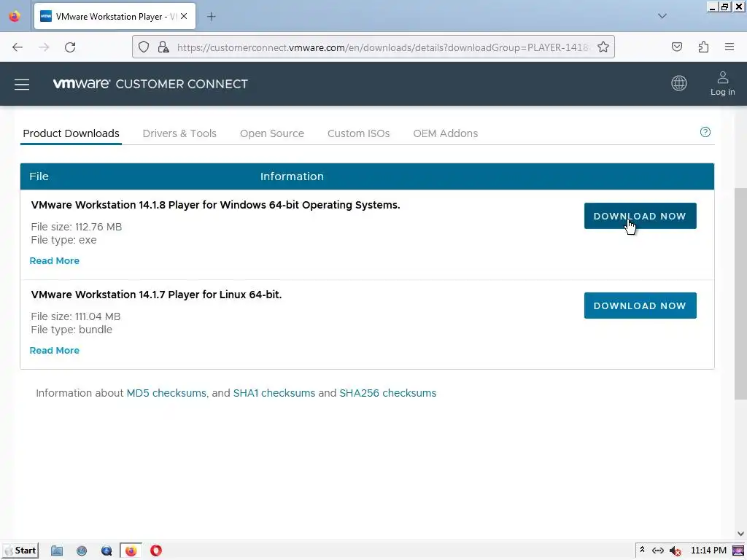Open the MD5 checksums link
This screenshot has height=560, width=747.
(166, 393)
